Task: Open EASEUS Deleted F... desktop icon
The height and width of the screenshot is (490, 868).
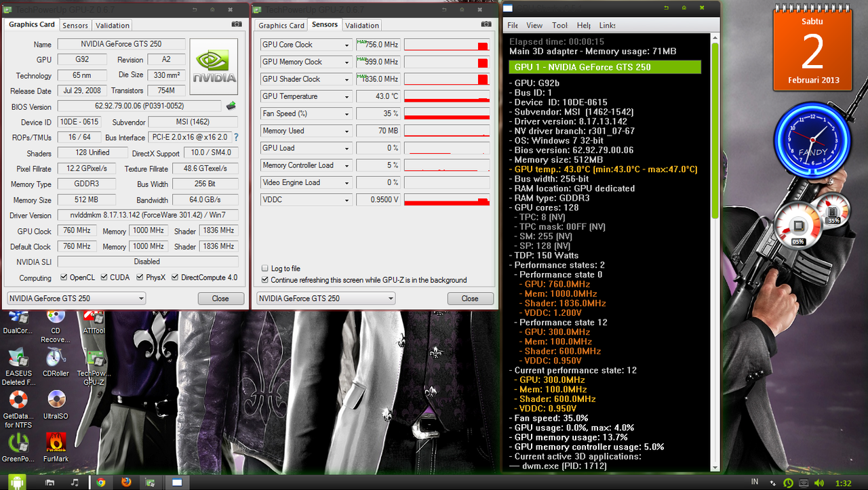Action: (x=18, y=367)
